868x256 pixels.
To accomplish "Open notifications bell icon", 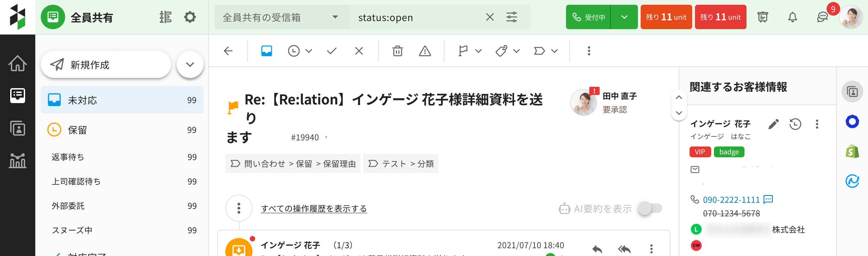I will coord(792,17).
